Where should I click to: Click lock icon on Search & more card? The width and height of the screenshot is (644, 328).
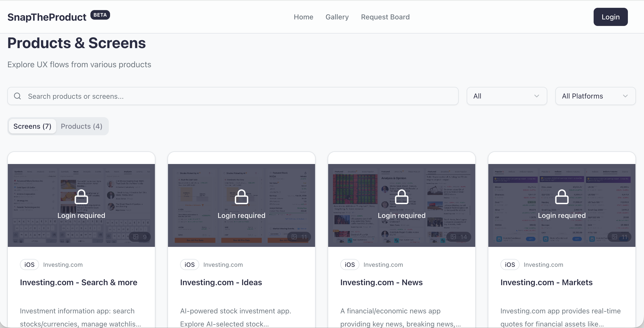[81, 197]
